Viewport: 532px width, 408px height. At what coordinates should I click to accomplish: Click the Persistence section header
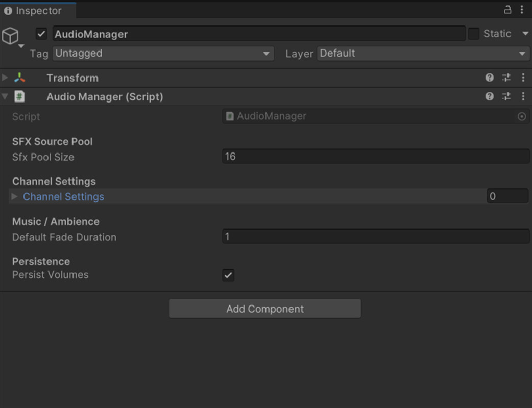coord(41,261)
